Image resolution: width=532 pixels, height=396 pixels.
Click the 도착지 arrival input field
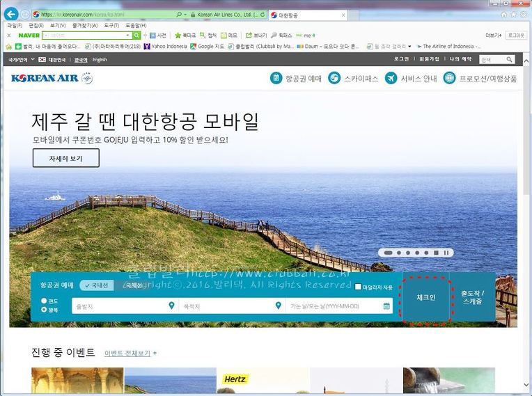pos(232,306)
